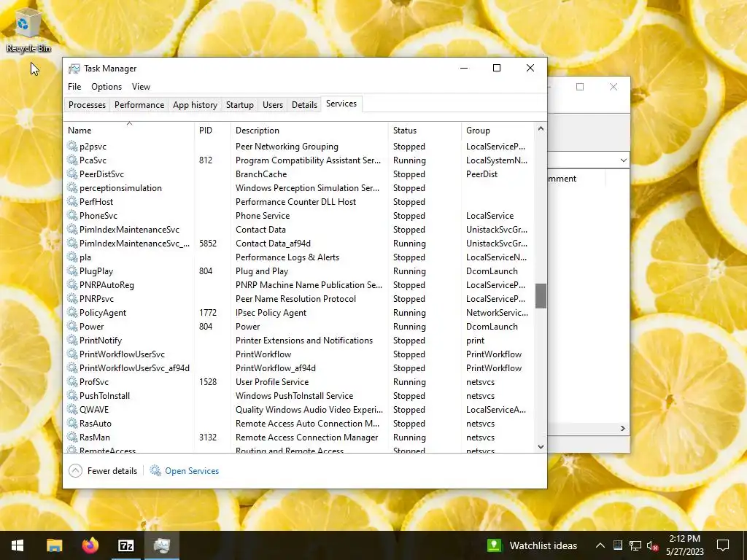Show hidden system tray icons
747x560 pixels.
(x=600, y=545)
